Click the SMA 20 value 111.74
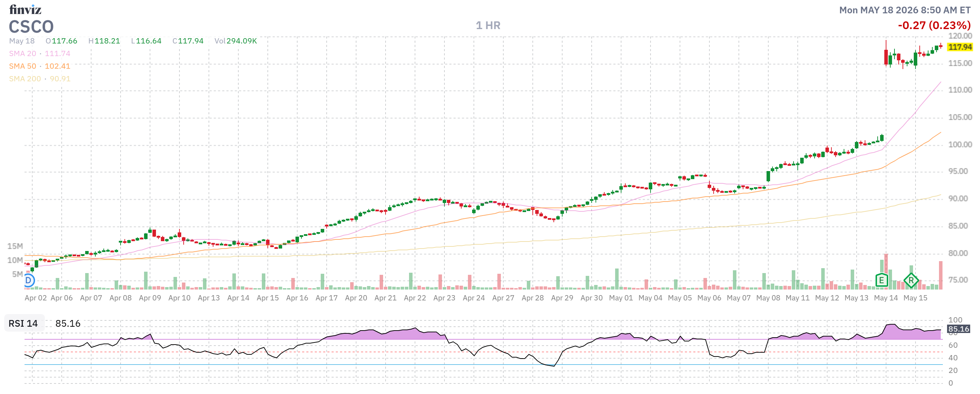 pyautogui.click(x=57, y=54)
